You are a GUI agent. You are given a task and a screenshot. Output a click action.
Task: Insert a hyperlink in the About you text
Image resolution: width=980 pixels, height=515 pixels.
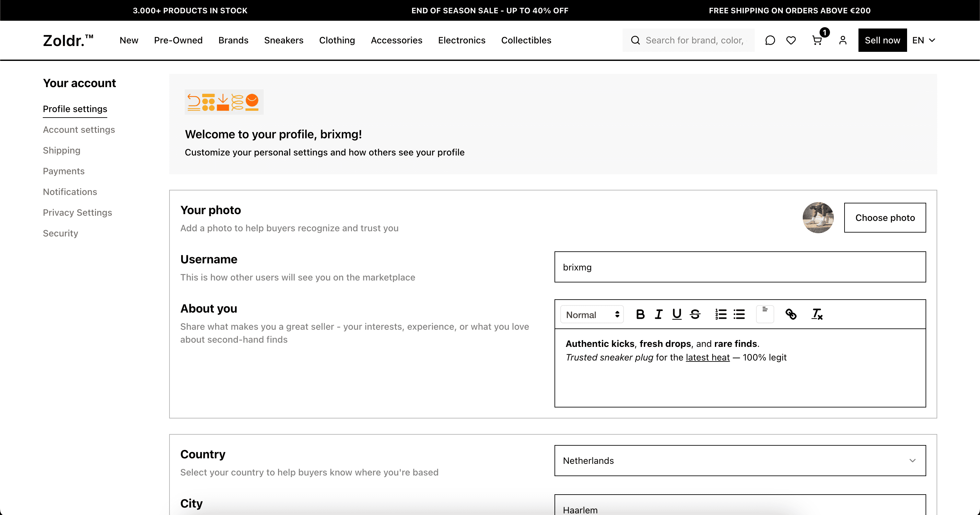791,314
